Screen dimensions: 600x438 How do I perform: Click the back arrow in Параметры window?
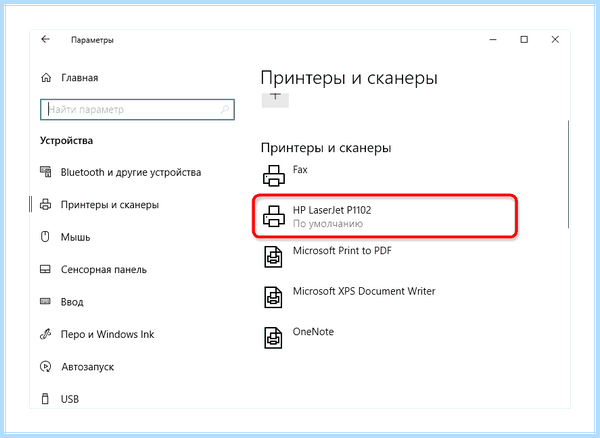(46, 39)
